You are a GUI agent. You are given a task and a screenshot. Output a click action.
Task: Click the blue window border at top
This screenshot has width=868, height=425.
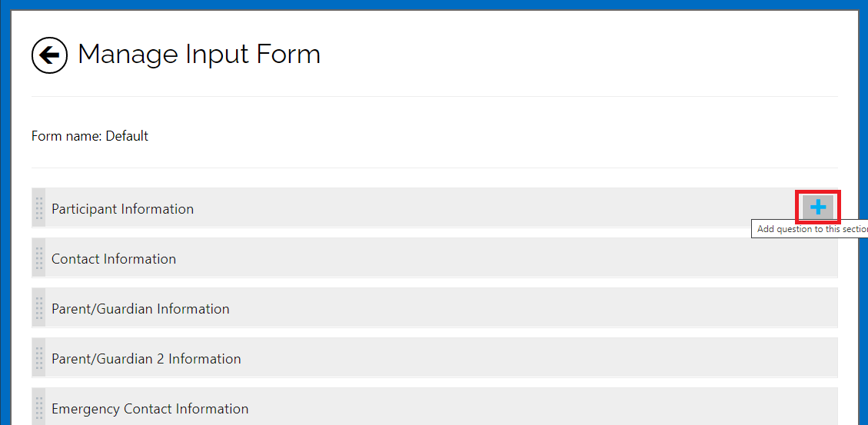point(434,5)
